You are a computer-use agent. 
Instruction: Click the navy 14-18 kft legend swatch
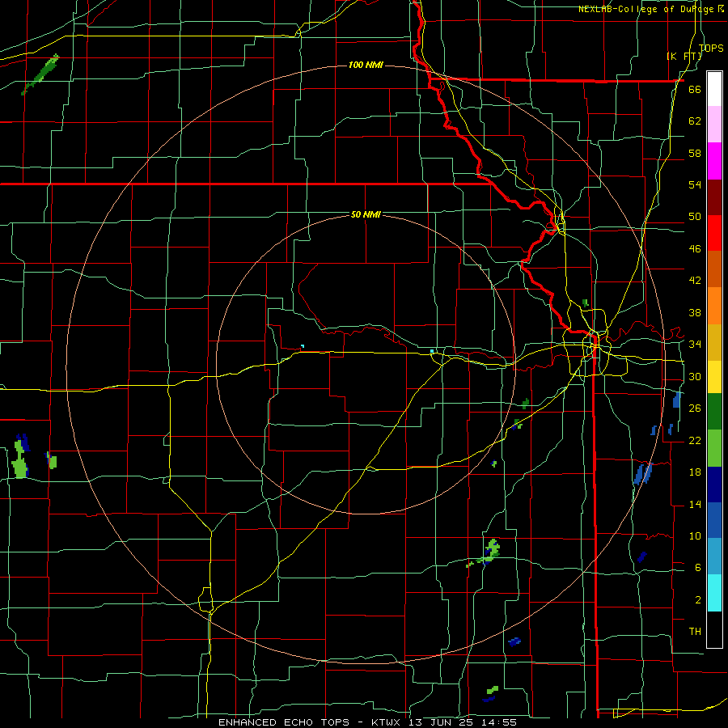point(714,485)
